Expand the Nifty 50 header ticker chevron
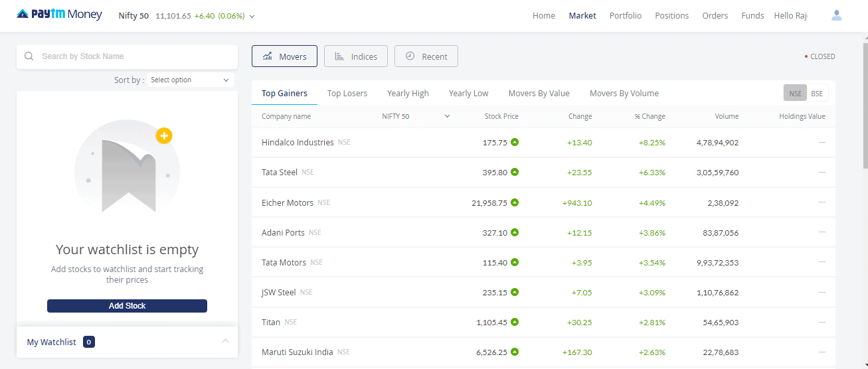Screen dimensions: 868x369 [252, 16]
